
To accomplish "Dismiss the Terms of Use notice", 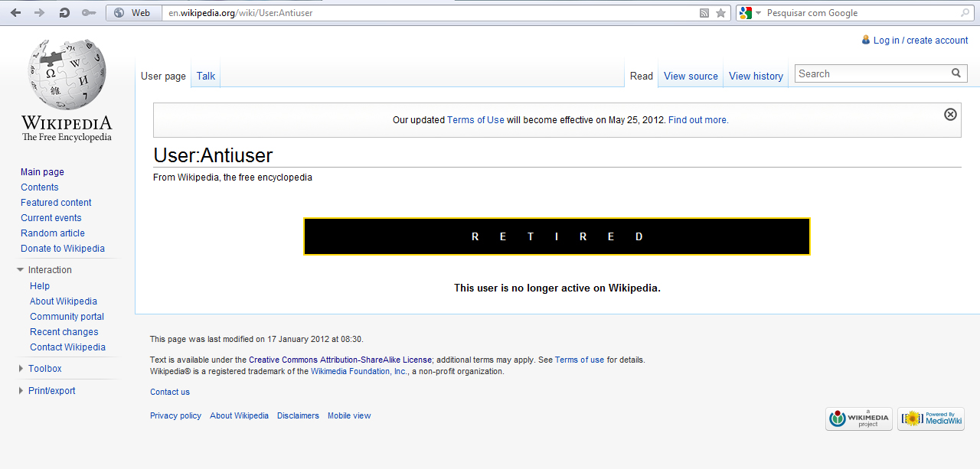I will (950, 114).
